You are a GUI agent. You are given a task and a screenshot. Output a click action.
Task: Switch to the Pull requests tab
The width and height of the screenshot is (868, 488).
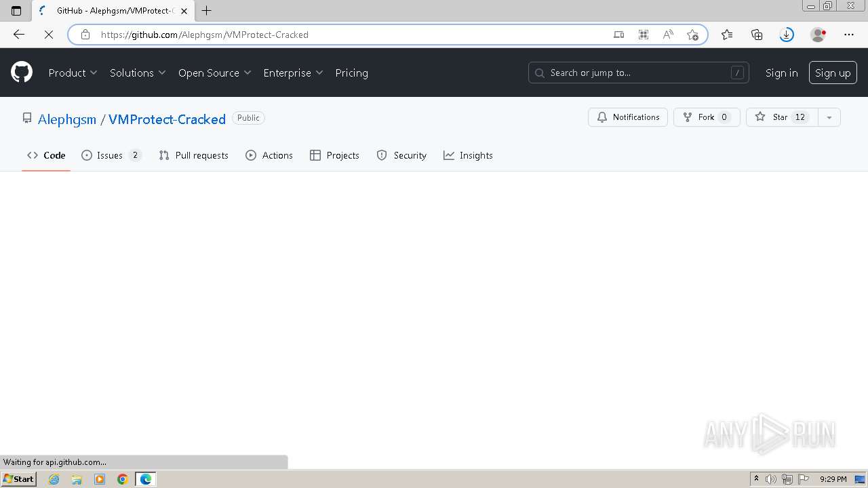(194, 155)
